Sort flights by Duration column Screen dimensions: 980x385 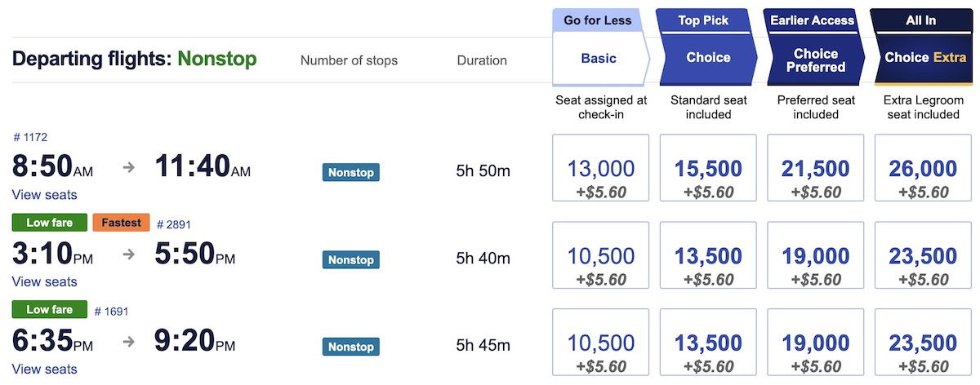[482, 60]
